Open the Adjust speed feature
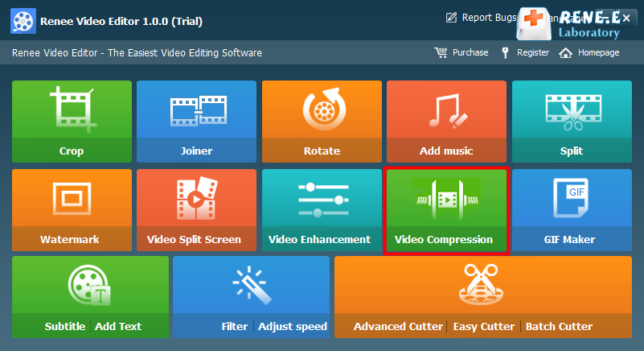The height and width of the screenshot is (351, 644). click(x=293, y=326)
